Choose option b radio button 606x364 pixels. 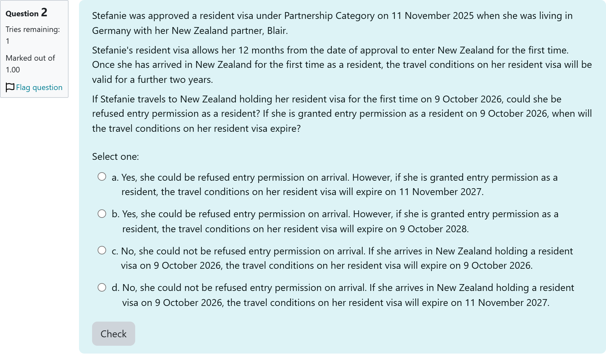(x=102, y=214)
